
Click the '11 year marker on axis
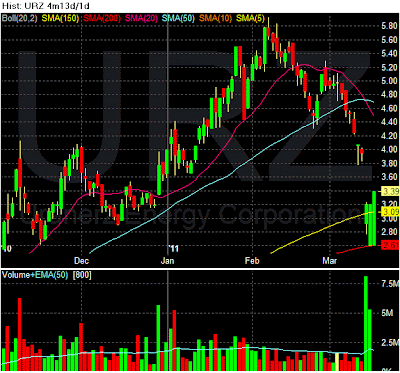pos(173,248)
